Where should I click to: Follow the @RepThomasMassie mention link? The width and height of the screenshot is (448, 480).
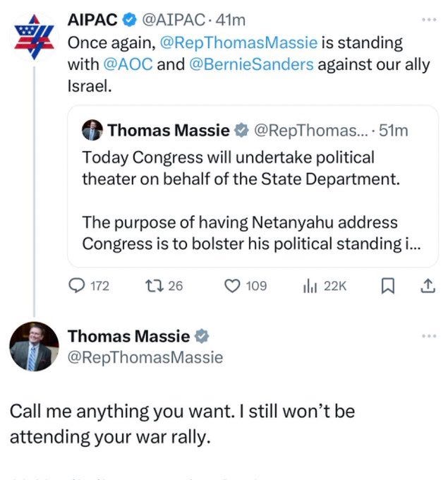click(x=238, y=42)
